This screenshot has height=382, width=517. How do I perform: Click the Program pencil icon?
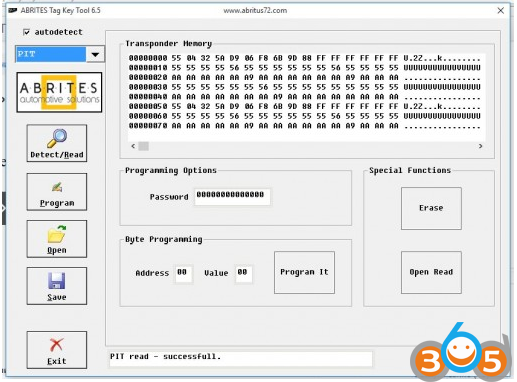[57, 187]
